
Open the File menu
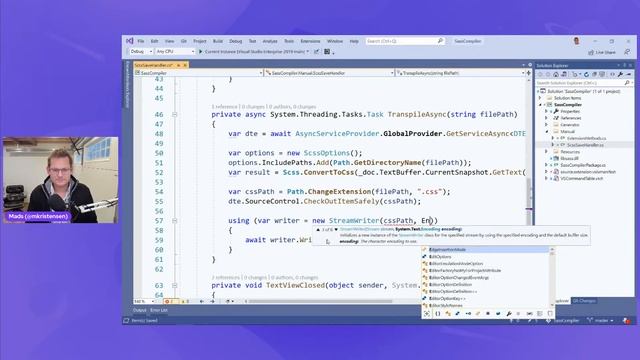click(141, 41)
